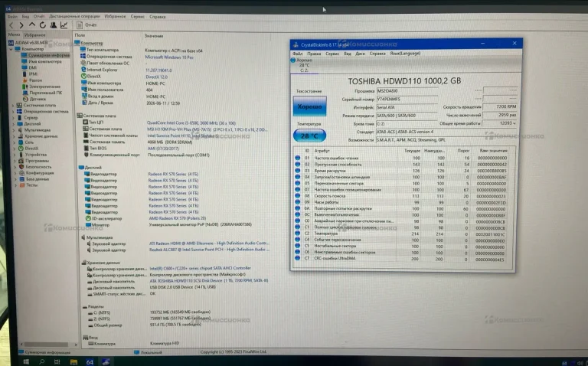
Task: Click the Отчёт report toolbar button
Action: pos(87,25)
